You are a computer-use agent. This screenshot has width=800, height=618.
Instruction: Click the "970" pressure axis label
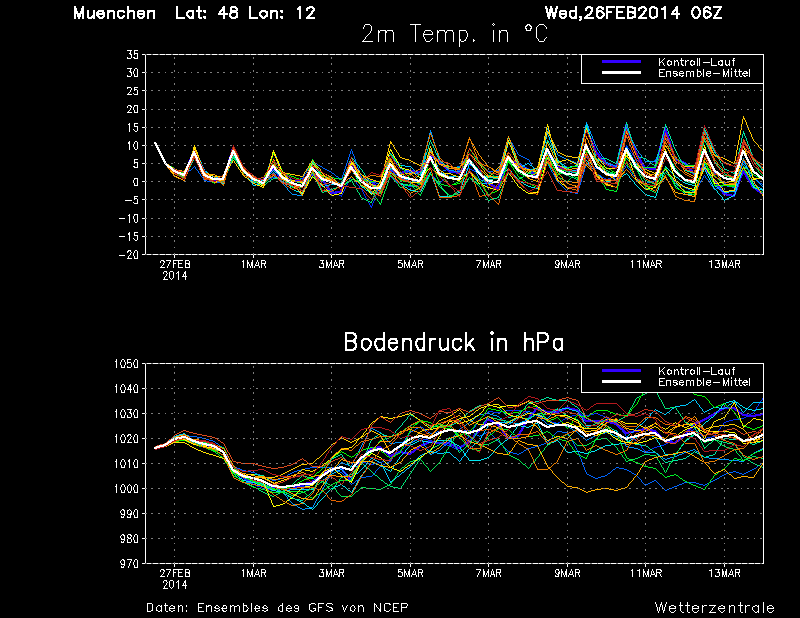(x=130, y=564)
